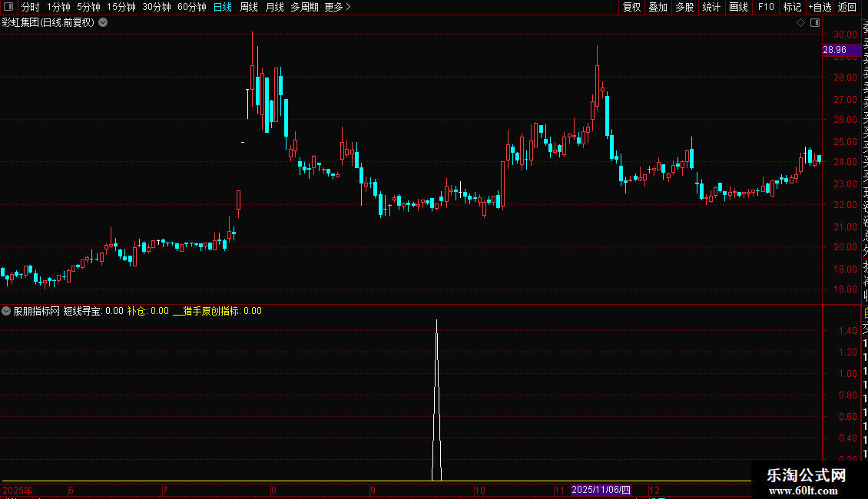Select the 1分钟 period
868x499 pixels.
click(x=58, y=7)
